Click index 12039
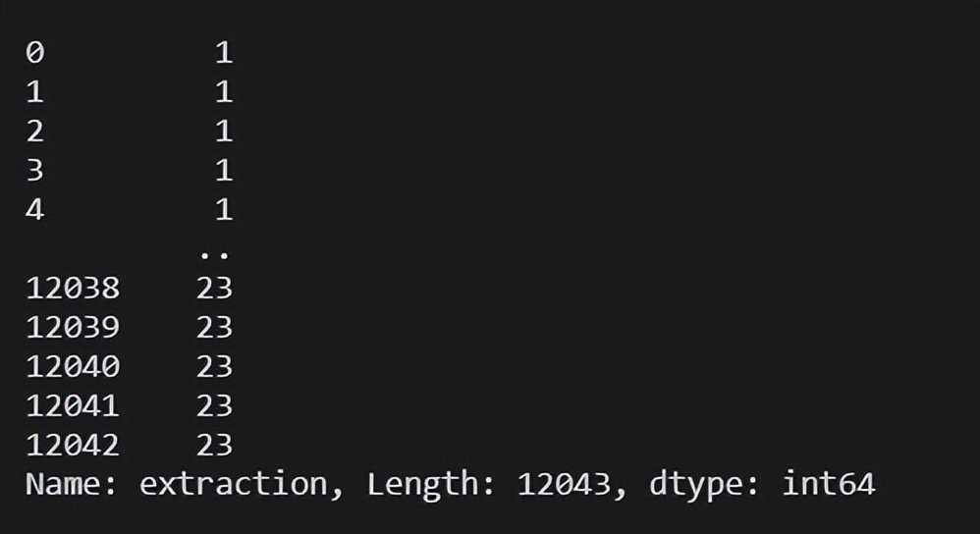This screenshot has height=534, width=980. pos(73,328)
